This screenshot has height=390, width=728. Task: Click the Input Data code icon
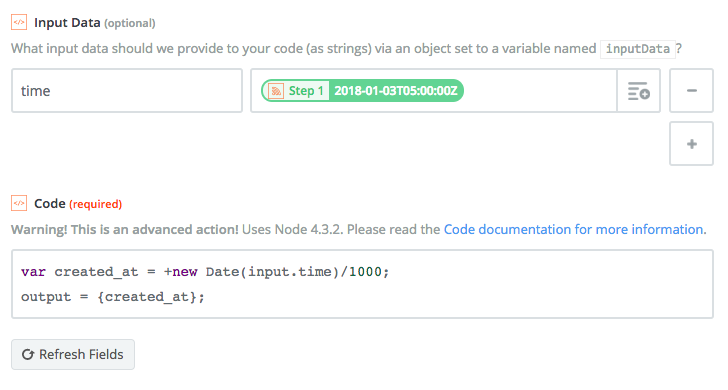pos(19,22)
